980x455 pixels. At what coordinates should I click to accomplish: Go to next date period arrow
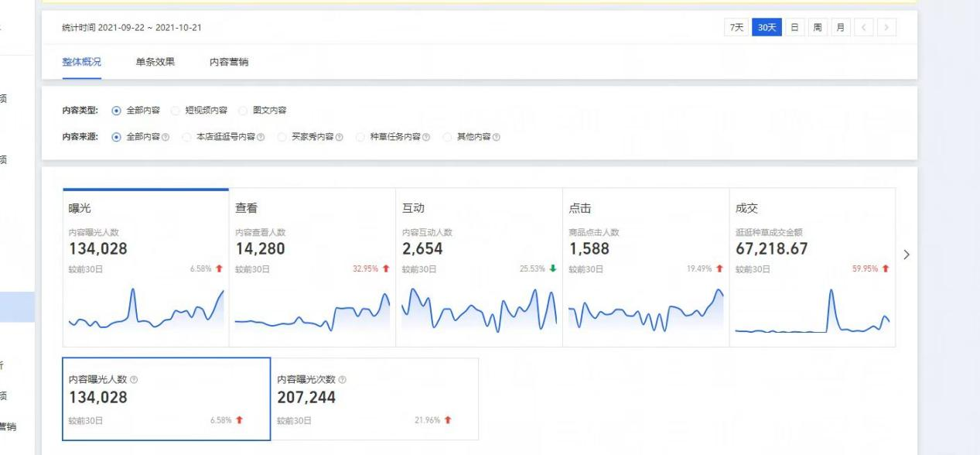[886, 28]
